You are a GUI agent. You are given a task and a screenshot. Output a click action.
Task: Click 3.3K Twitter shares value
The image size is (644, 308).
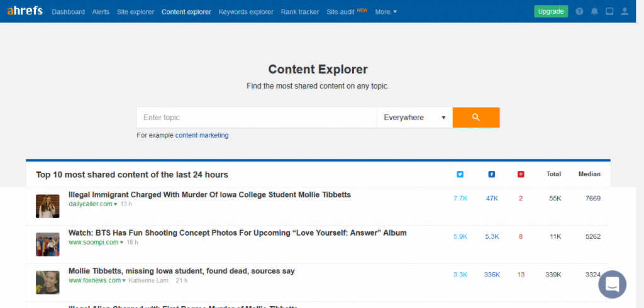tap(460, 275)
